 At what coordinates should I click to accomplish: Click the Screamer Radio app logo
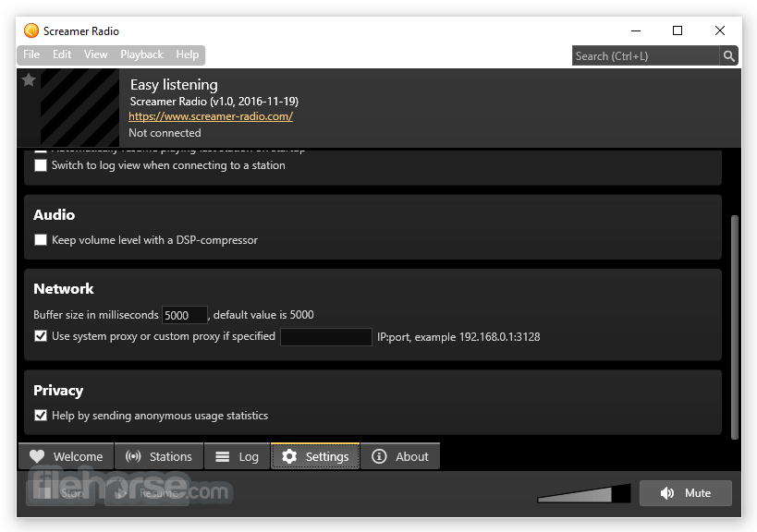click(x=31, y=30)
